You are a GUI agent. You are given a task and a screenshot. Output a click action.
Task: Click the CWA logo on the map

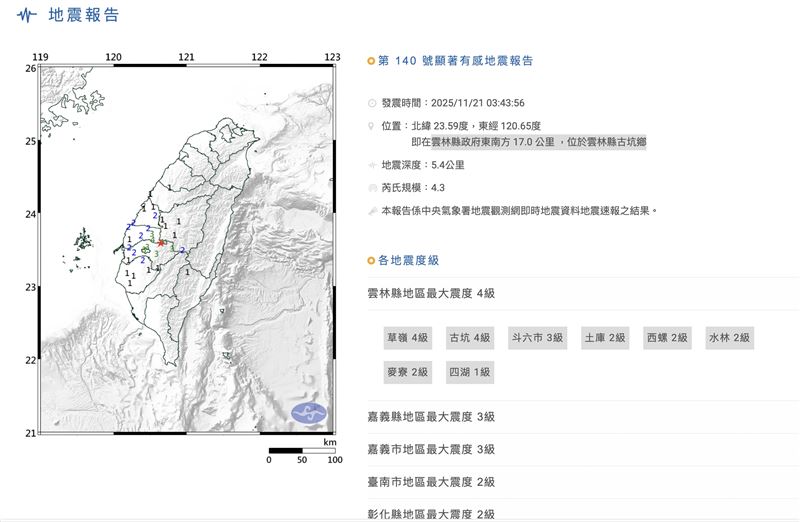tap(309, 413)
